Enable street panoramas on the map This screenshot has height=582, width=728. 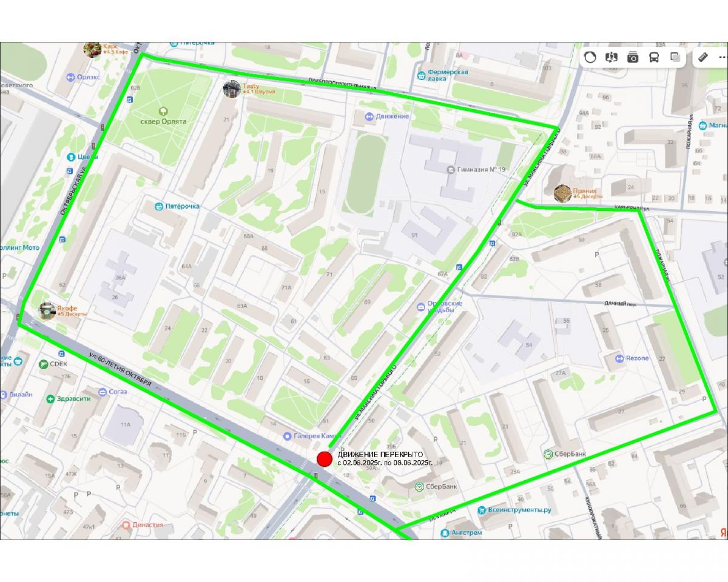pyautogui.click(x=612, y=58)
